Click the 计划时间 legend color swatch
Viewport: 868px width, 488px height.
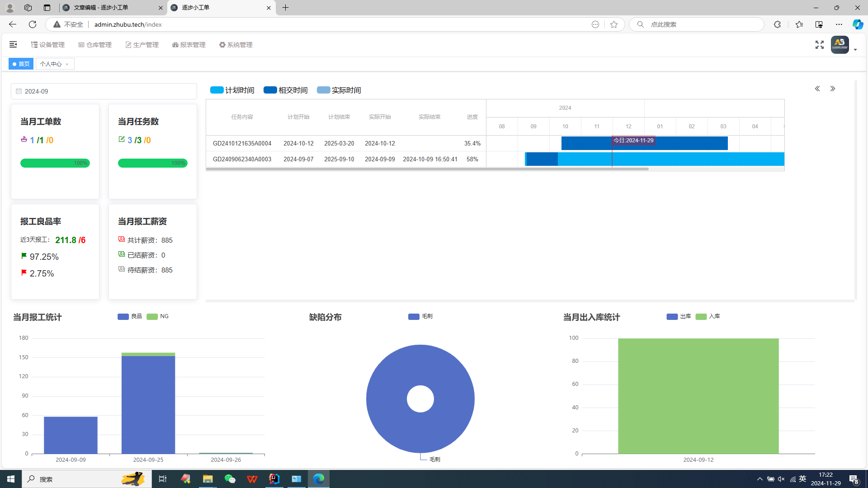point(217,90)
